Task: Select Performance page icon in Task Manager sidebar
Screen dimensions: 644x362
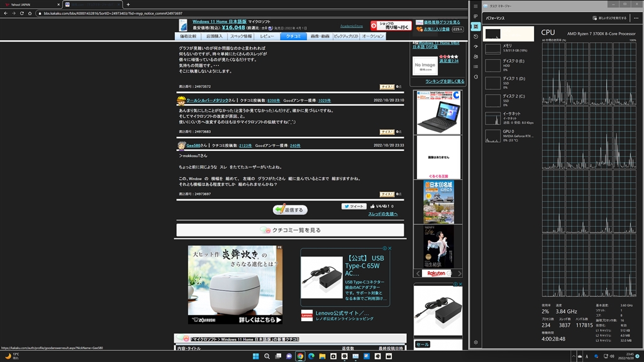Action: pos(475,26)
